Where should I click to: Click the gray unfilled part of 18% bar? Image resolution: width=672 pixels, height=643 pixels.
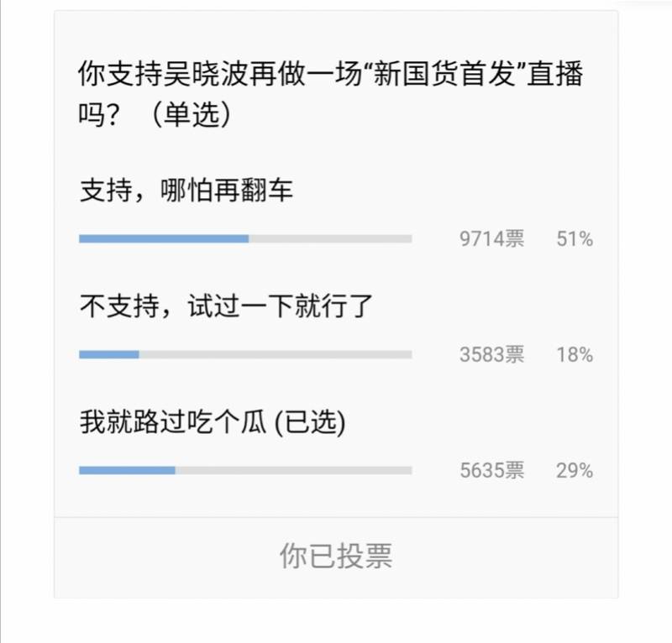click(276, 355)
